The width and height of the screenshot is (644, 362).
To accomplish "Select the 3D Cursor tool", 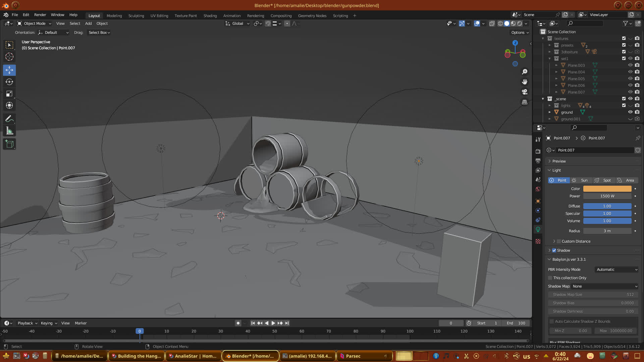I will coord(9,57).
